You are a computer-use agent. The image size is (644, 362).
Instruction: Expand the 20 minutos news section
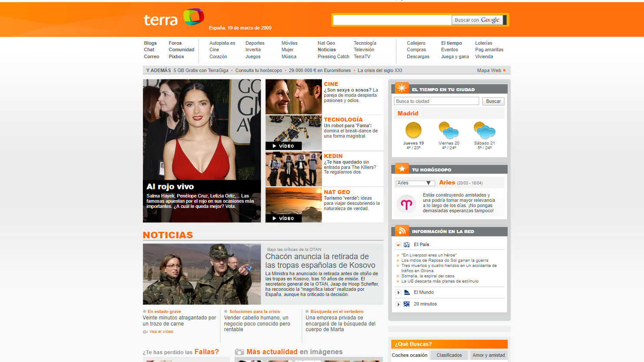coord(398,304)
